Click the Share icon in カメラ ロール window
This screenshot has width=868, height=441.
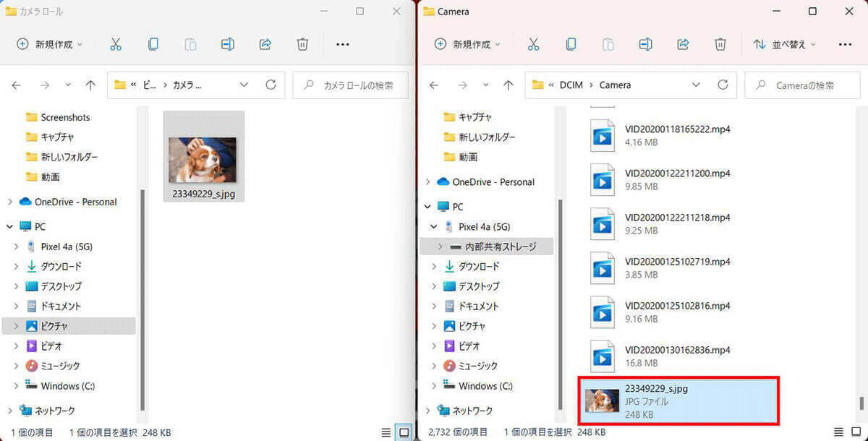pyautogui.click(x=265, y=44)
